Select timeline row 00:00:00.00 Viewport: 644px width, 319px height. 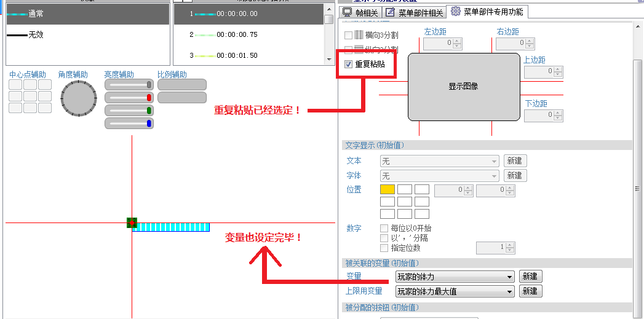click(x=248, y=14)
